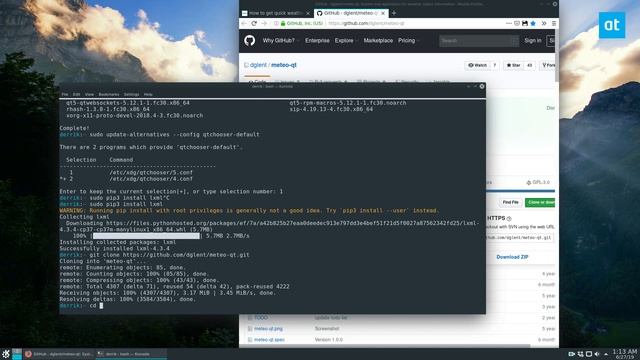Click the screen display tray icon
The image size is (640, 360).
[x=589, y=354]
